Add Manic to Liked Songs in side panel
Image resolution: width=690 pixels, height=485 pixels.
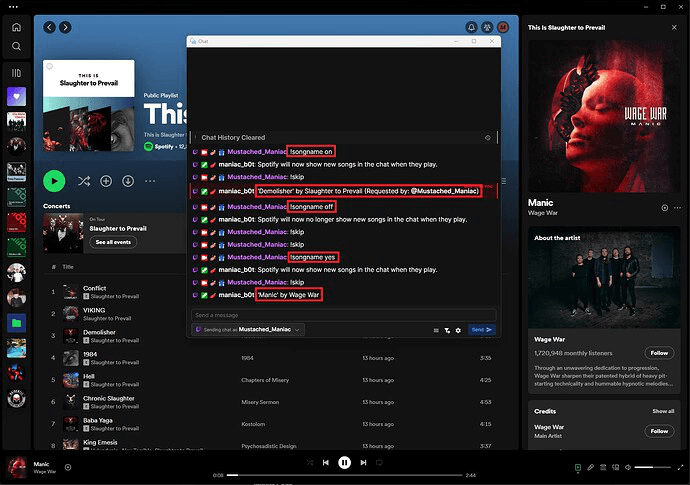pyautogui.click(x=664, y=208)
